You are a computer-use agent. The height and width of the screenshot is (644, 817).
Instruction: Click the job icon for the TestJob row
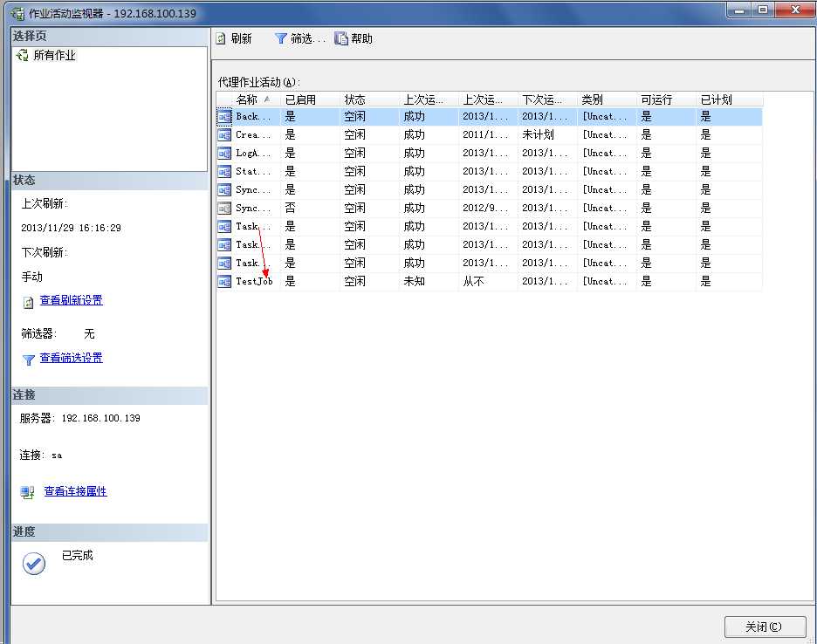pyautogui.click(x=224, y=281)
